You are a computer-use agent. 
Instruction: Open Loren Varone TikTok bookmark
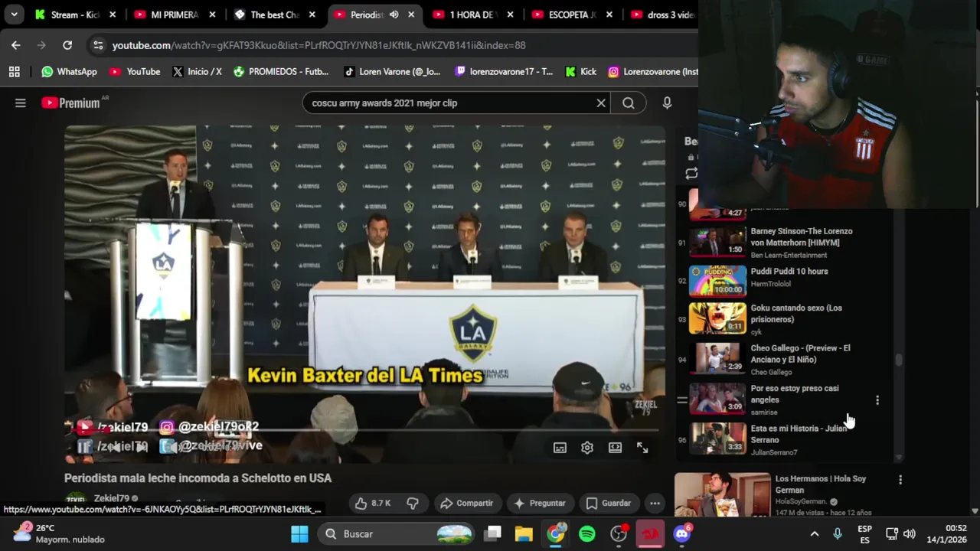click(392, 71)
